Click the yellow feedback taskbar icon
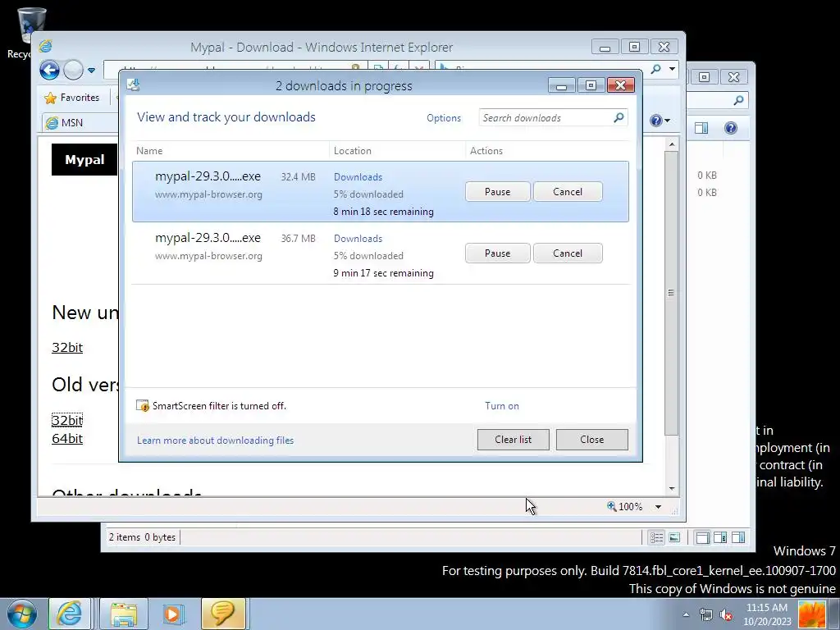The height and width of the screenshot is (630, 840). tap(223, 614)
